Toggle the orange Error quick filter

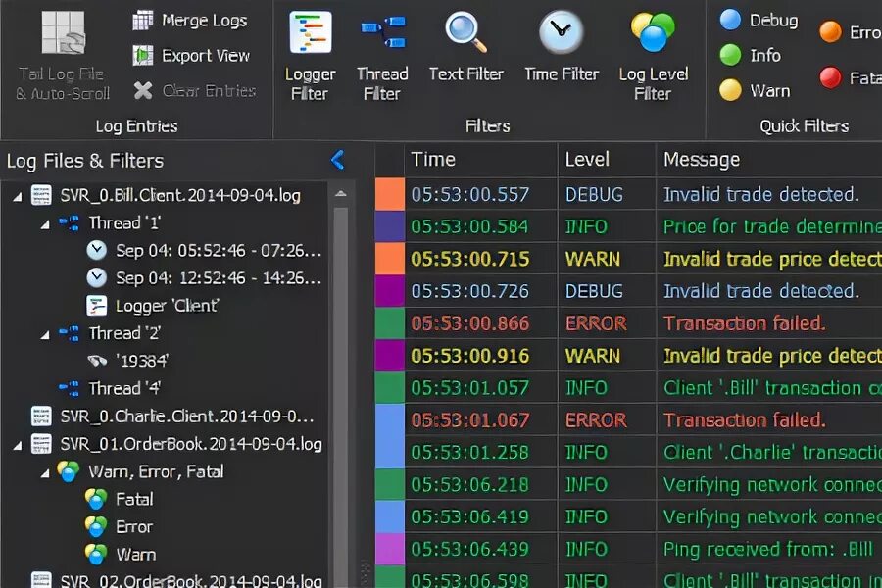(830, 31)
